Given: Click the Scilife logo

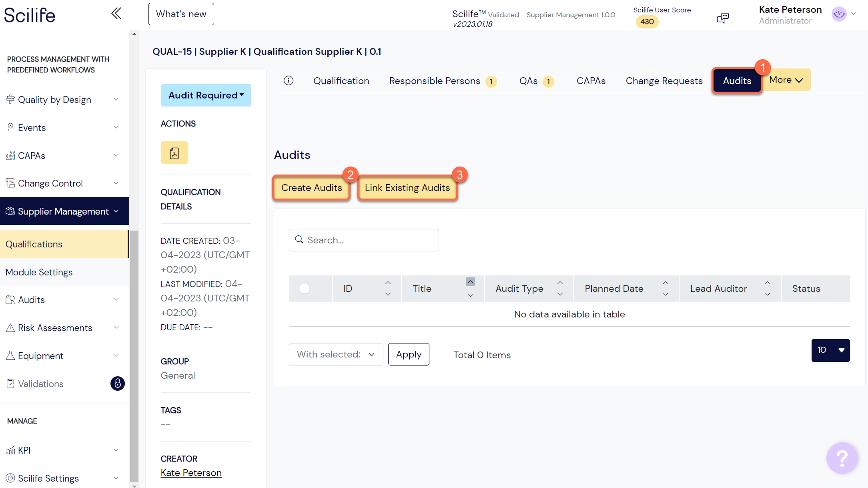Looking at the screenshot, I should click(x=30, y=15).
